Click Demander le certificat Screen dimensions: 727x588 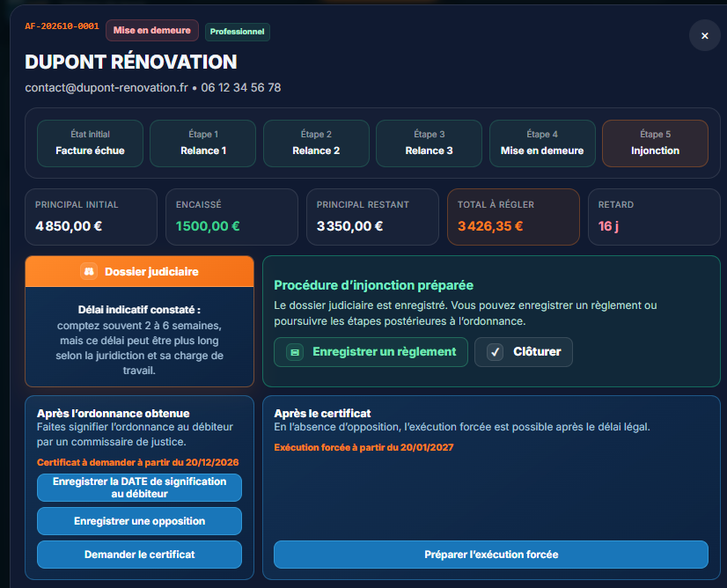pos(140,555)
